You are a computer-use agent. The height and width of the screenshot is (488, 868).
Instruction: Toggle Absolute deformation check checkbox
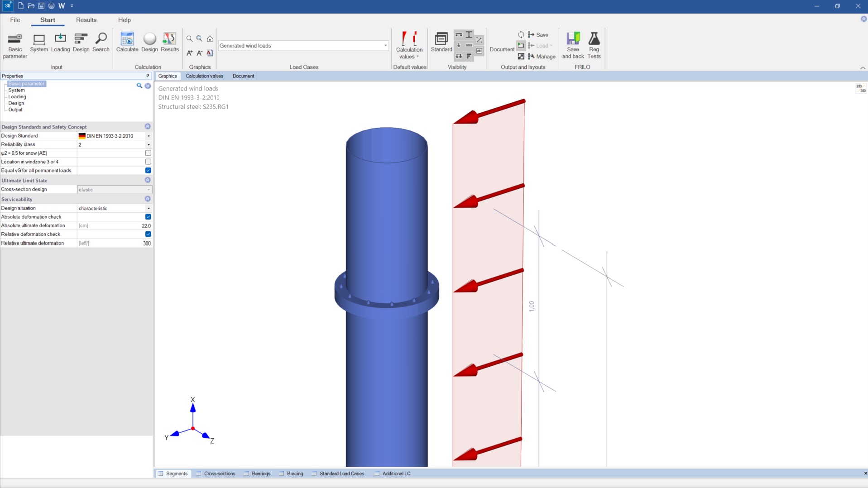pos(148,217)
